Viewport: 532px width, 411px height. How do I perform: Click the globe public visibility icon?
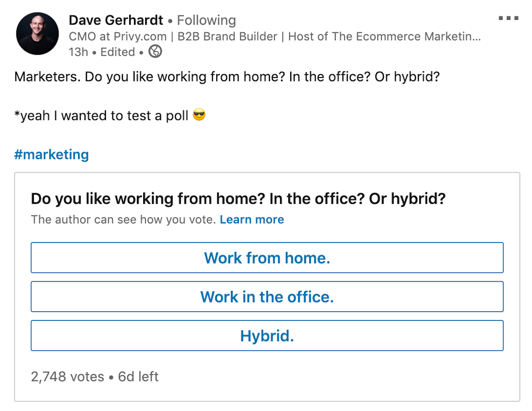tap(155, 51)
